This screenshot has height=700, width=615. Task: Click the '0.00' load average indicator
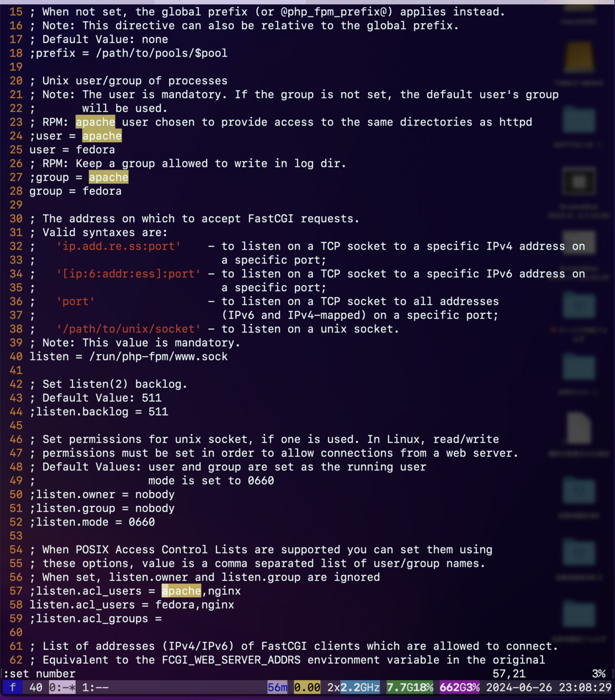pos(307,688)
